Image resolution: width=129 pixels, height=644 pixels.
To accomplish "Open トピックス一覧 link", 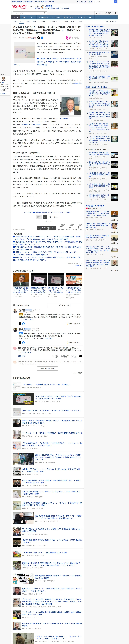I will 111,22.
